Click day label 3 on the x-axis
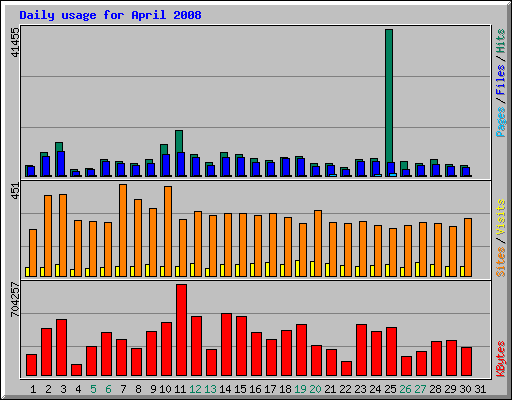Screen dimensions: 512x400 [63, 389]
